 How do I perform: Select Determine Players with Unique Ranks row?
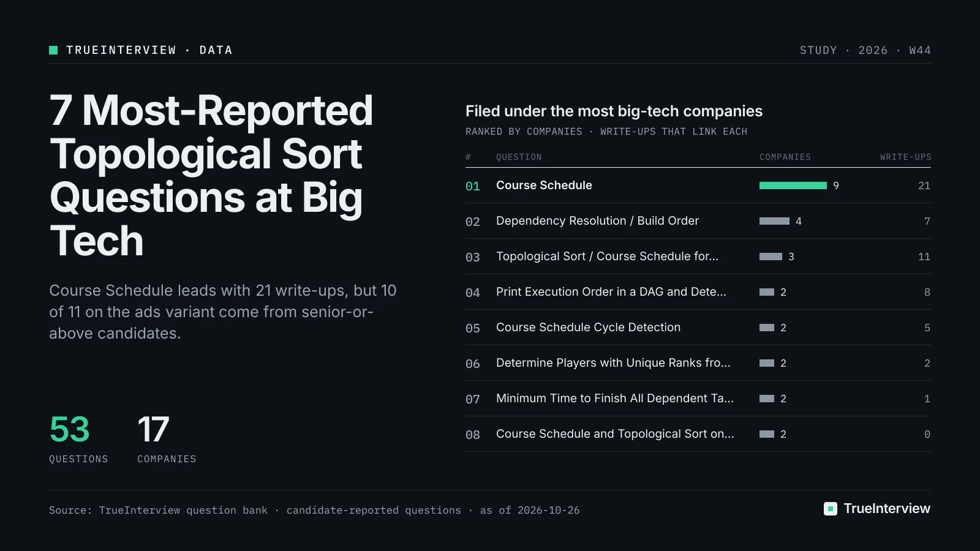tap(698, 363)
